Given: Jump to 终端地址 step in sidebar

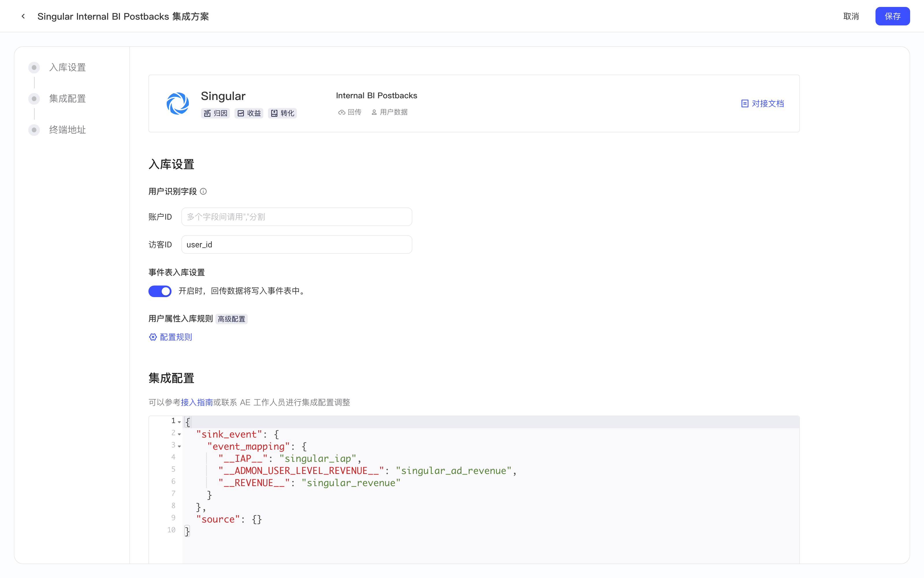Looking at the screenshot, I should [67, 130].
